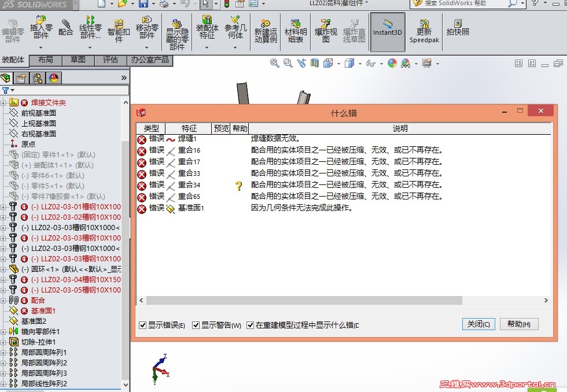Screen dimensions: 567x392
Task: Toggle the Instant3D button
Action: pyautogui.click(x=387, y=32)
